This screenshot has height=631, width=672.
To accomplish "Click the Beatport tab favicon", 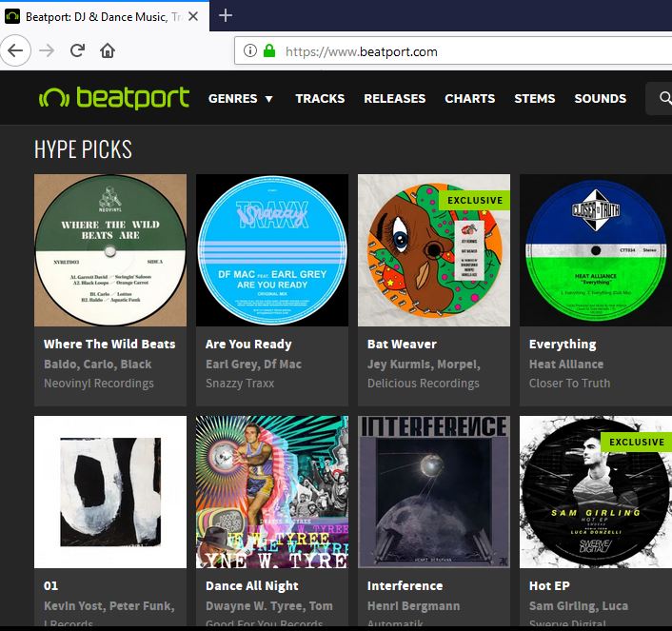I will [x=12, y=16].
